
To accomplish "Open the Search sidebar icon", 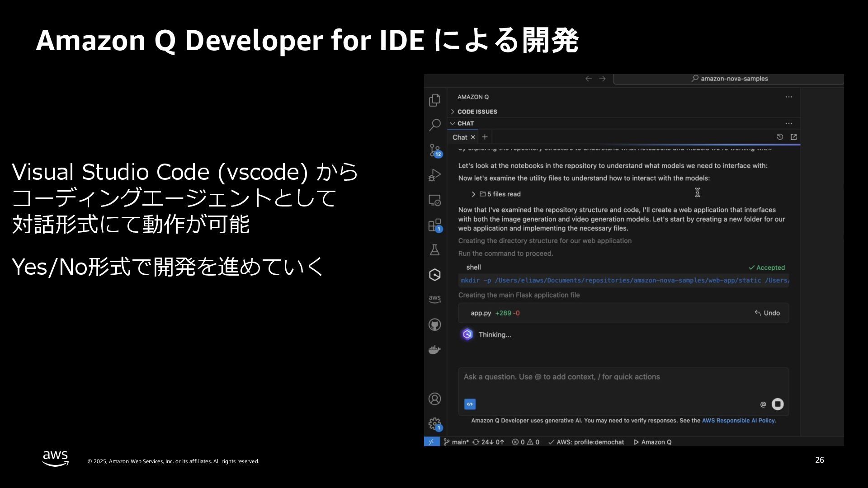I will pos(434,125).
